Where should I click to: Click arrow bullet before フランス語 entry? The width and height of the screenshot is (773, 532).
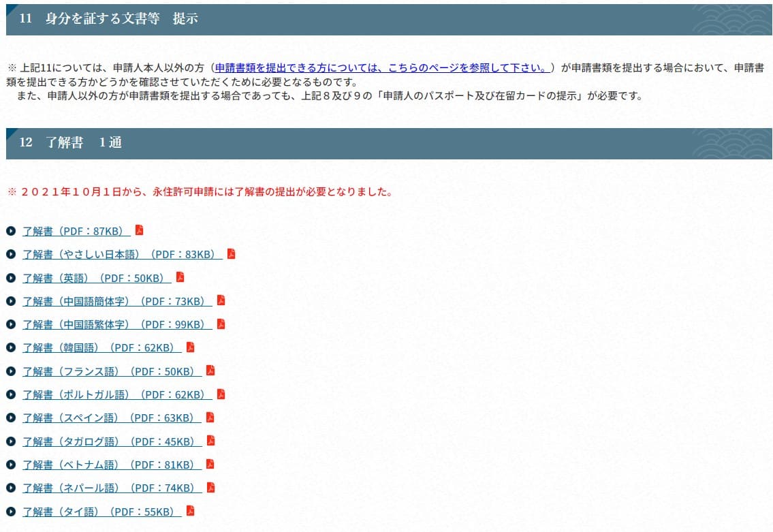coord(11,371)
